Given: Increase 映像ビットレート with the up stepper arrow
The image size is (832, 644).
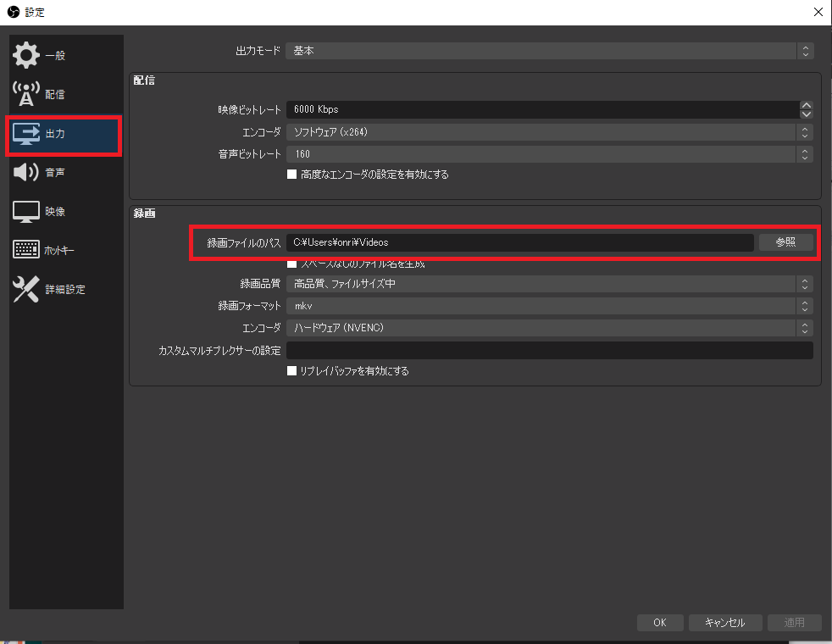Looking at the screenshot, I should (x=806, y=104).
